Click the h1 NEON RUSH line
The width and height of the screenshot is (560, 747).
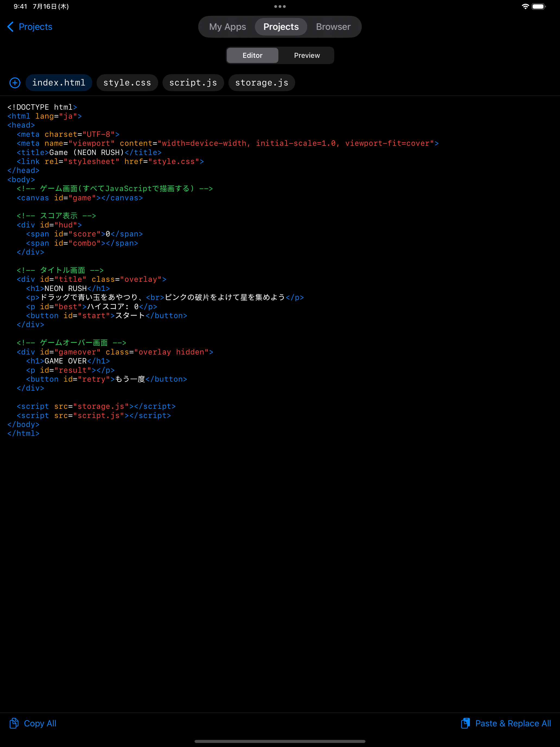(68, 288)
